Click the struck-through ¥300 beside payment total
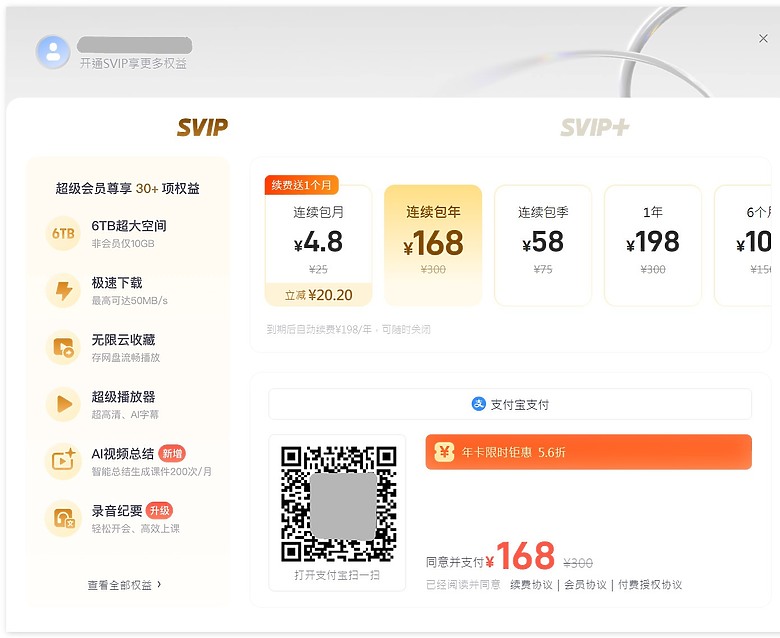The height and width of the screenshot is (638, 780). [x=578, y=563]
